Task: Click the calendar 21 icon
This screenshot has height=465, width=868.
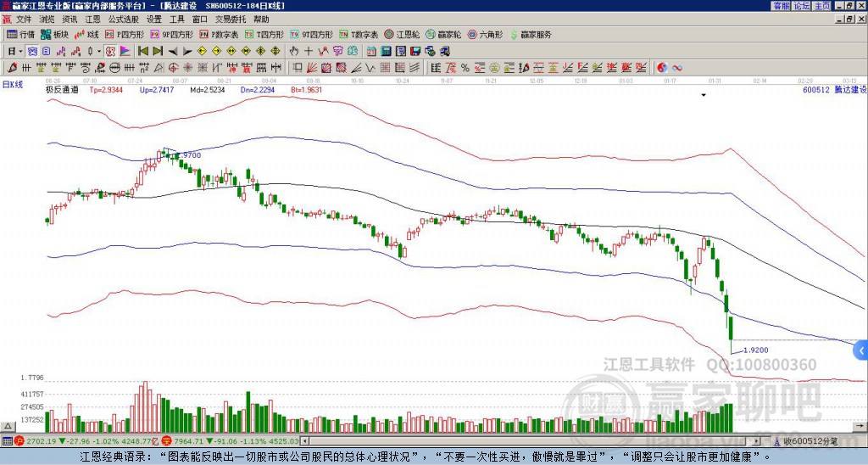Action: click(371, 52)
